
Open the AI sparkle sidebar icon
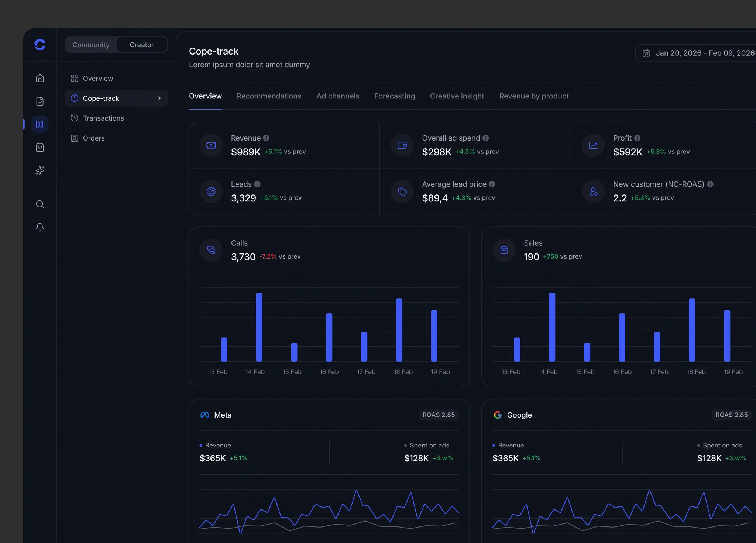pos(40,170)
